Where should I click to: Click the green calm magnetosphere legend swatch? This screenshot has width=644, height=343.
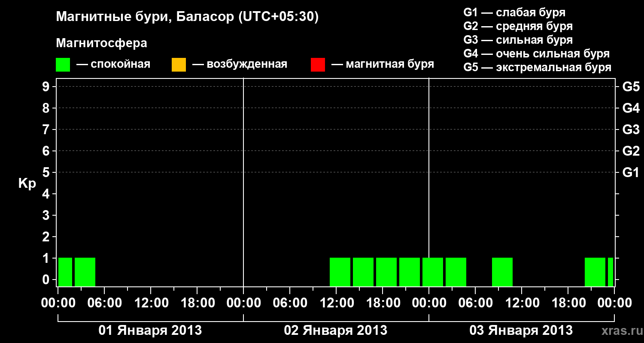[x=63, y=65]
